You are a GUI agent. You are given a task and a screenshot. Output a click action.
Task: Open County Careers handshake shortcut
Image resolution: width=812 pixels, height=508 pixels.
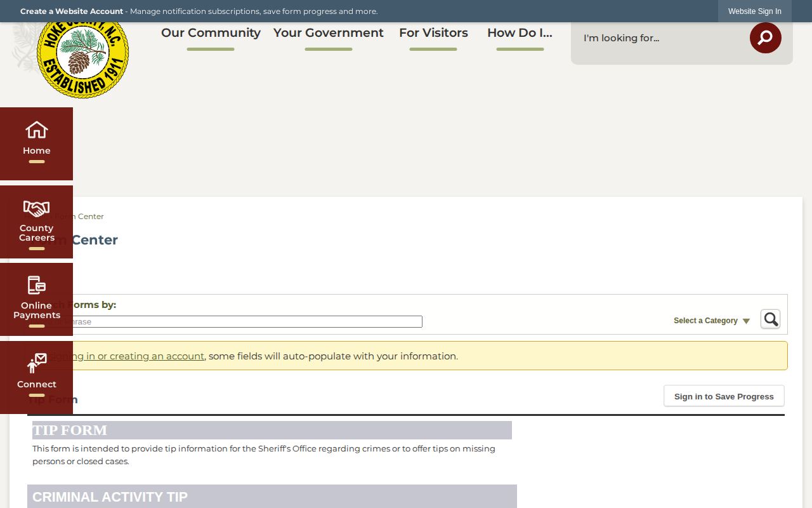click(x=36, y=222)
